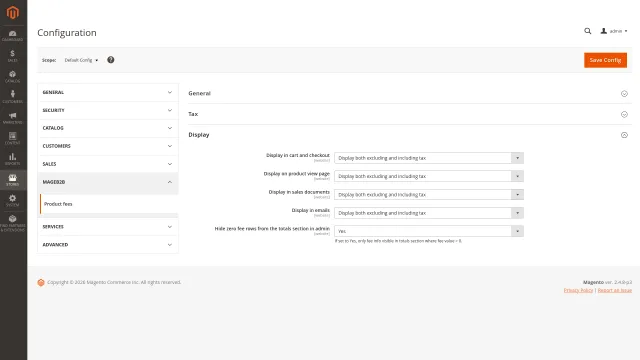Open Display in emails dropdown
Viewport: 640px width, 360px height.
tap(429, 213)
